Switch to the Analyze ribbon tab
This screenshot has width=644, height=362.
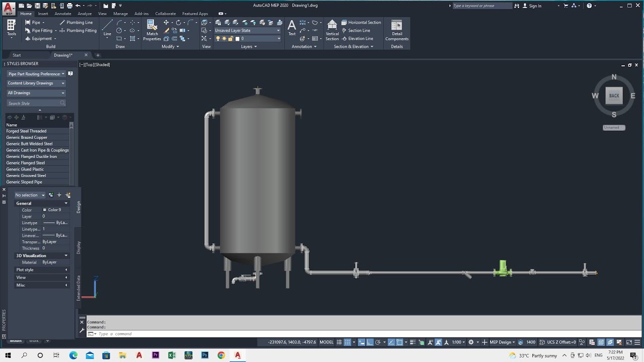tap(85, 14)
